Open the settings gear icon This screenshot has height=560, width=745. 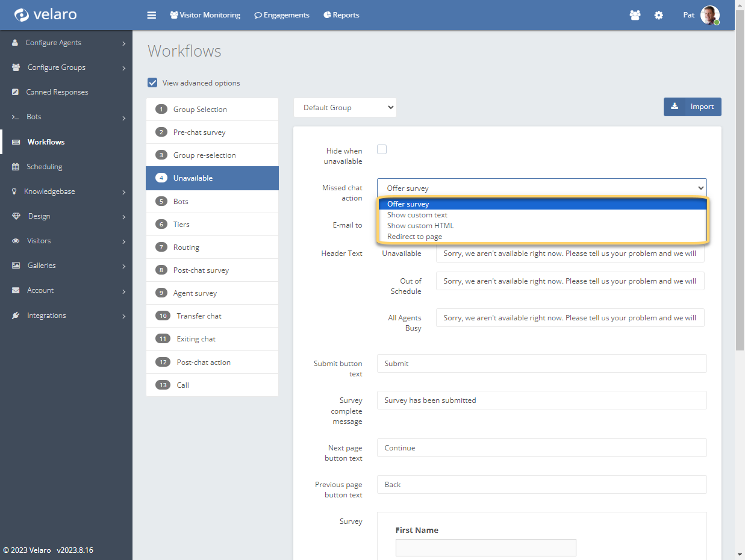pyautogui.click(x=658, y=15)
